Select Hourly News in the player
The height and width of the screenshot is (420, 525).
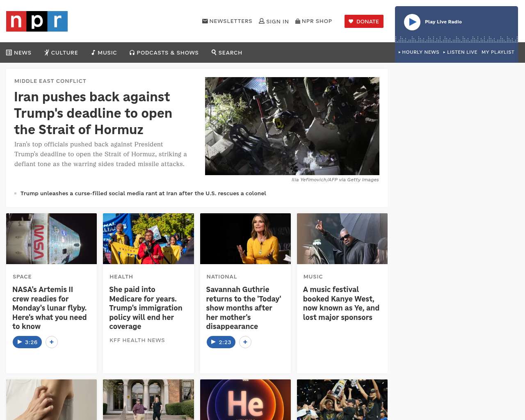point(419,52)
